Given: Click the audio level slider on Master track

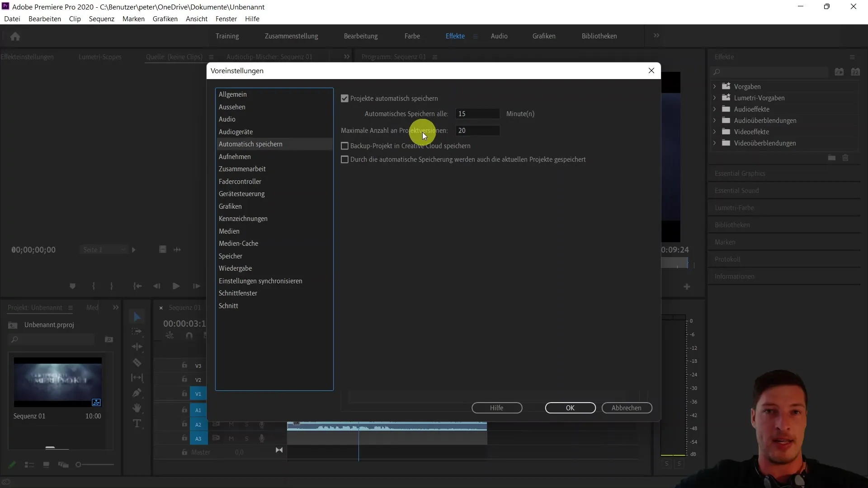Looking at the screenshot, I should (x=239, y=452).
